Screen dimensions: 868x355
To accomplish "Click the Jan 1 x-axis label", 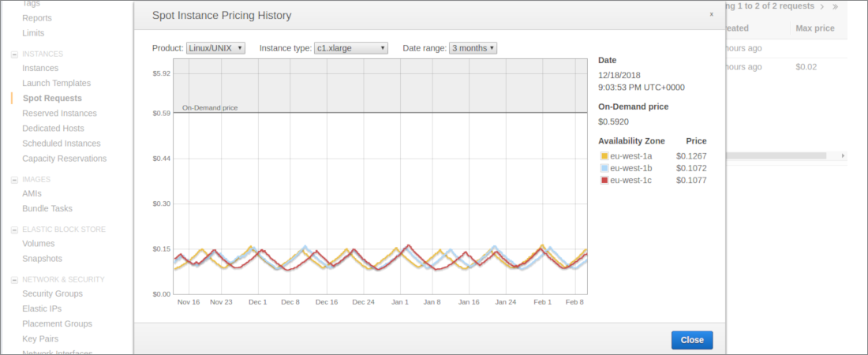I will pyautogui.click(x=400, y=302).
